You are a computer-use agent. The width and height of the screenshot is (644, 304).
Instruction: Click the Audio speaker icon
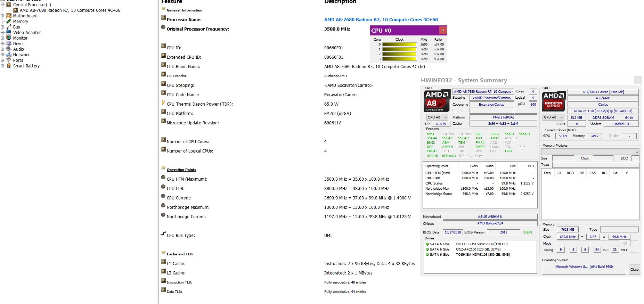(9, 49)
